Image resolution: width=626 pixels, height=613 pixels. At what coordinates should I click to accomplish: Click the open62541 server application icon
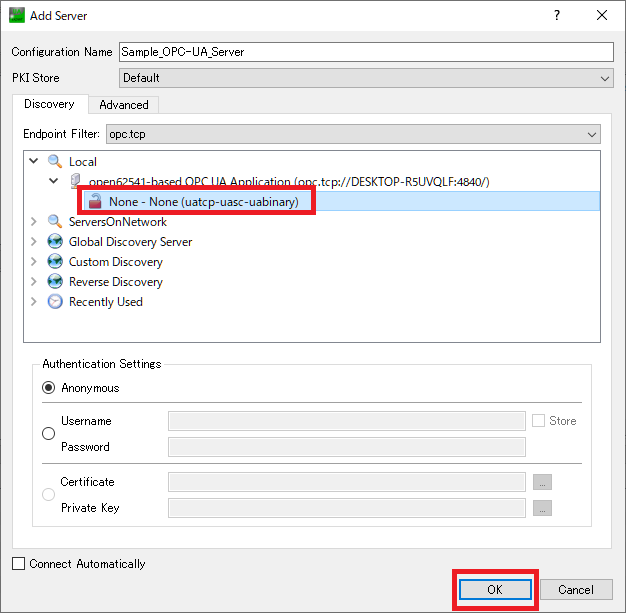pos(76,182)
